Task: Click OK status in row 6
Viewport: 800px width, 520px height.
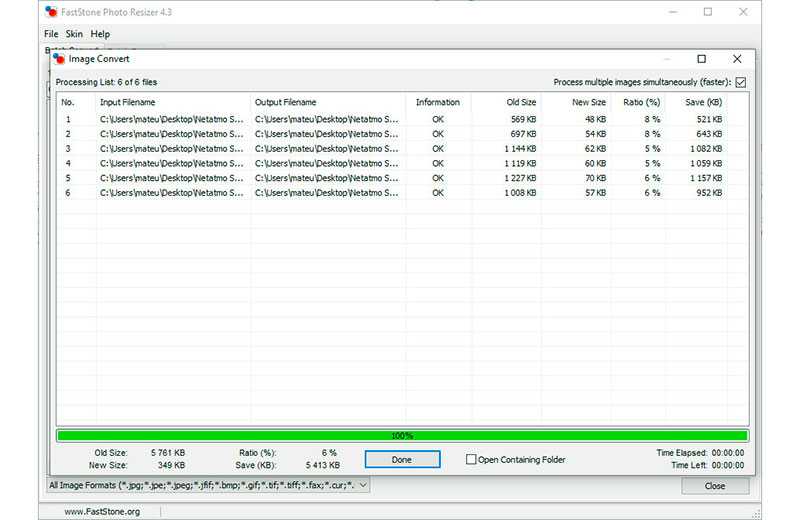Action: 438,193
